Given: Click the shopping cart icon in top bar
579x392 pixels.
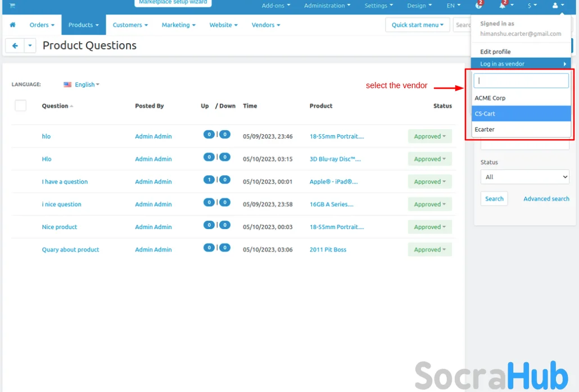Looking at the screenshot, I should point(12,6).
